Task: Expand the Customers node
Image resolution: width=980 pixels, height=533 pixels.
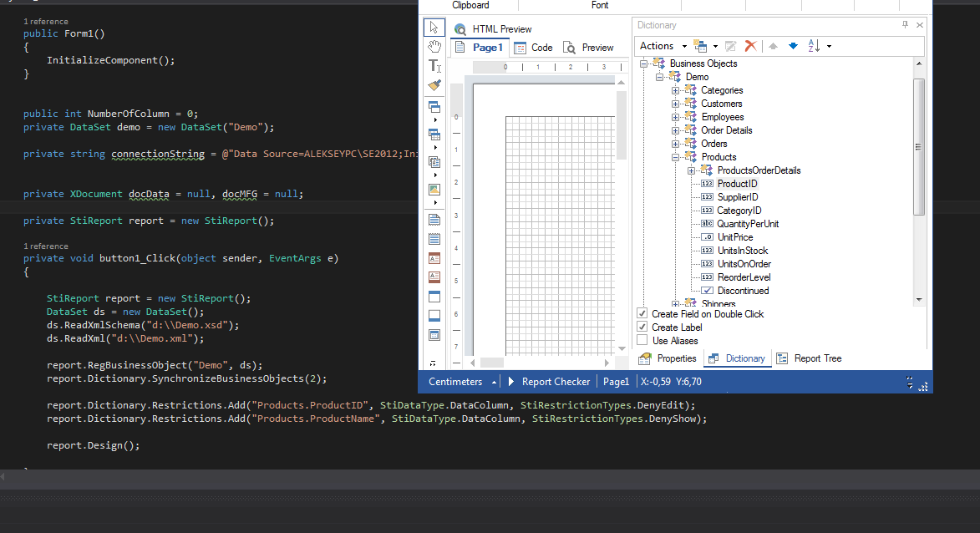Action: click(675, 104)
